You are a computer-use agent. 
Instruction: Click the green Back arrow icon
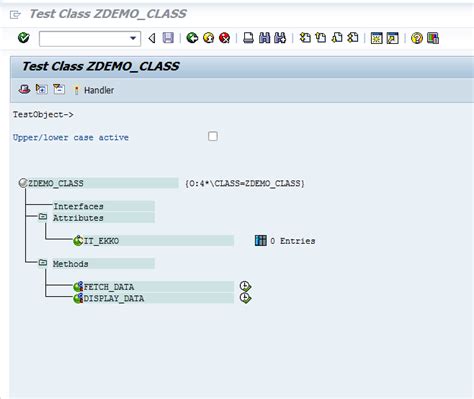192,38
